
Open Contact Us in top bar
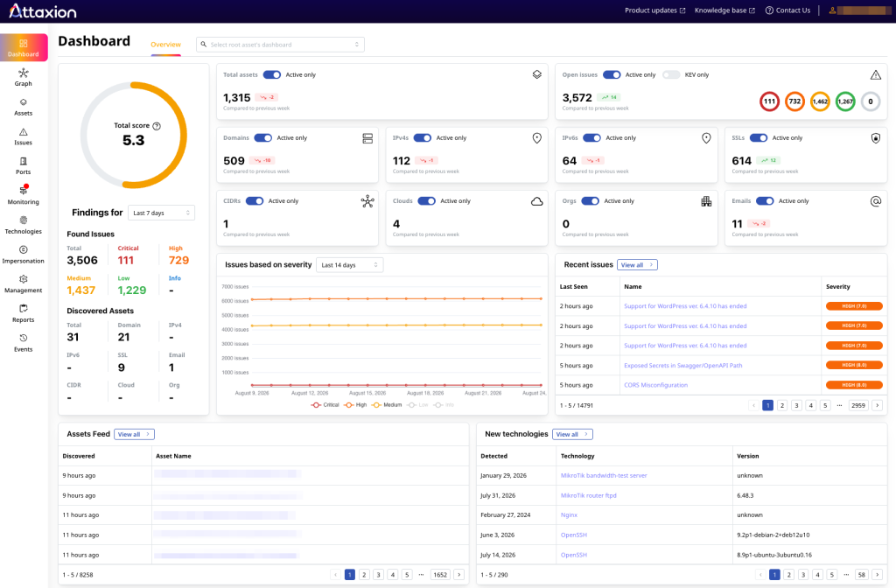(x=788, y=10)
